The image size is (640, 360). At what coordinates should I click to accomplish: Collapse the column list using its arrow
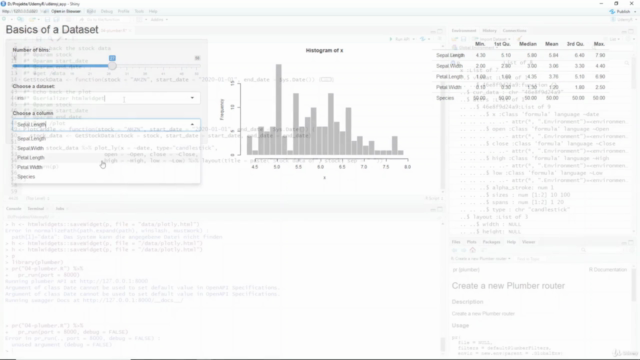click(x=192, y=124)
